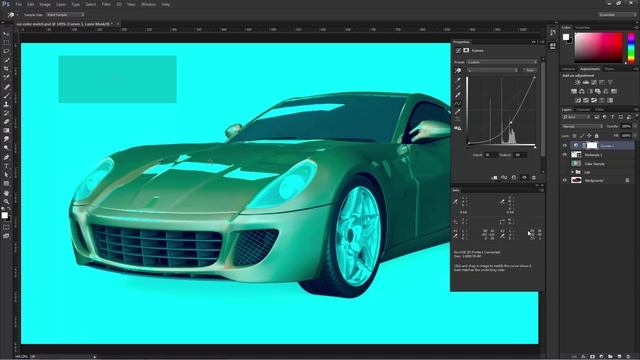
Task: Toggle clip adjustment to layer below
Action: 494,178
